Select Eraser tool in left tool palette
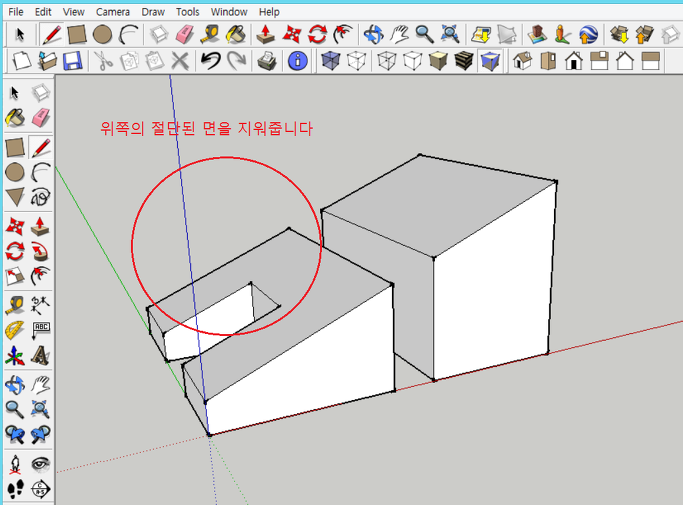The height and width of the screenshot is (505, 683). [41, 118]
